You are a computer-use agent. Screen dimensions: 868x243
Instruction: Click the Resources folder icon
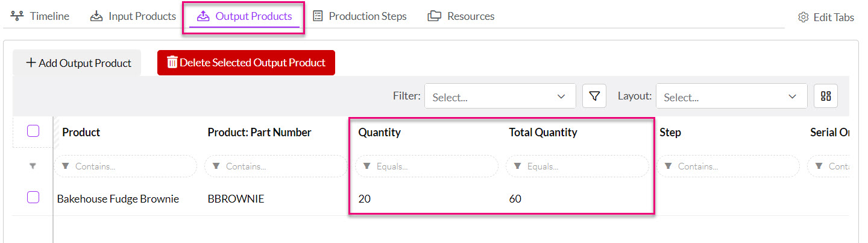pyautogui.click(x=434, y=16)
